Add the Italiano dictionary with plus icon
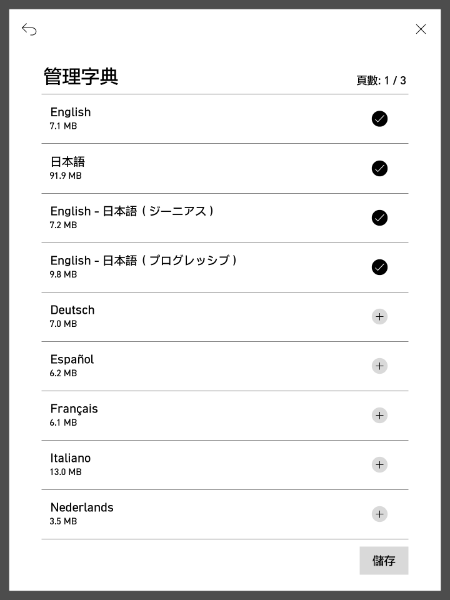This screenshot has height=600, width=450. pyautogui.click(x=379, y=465)
